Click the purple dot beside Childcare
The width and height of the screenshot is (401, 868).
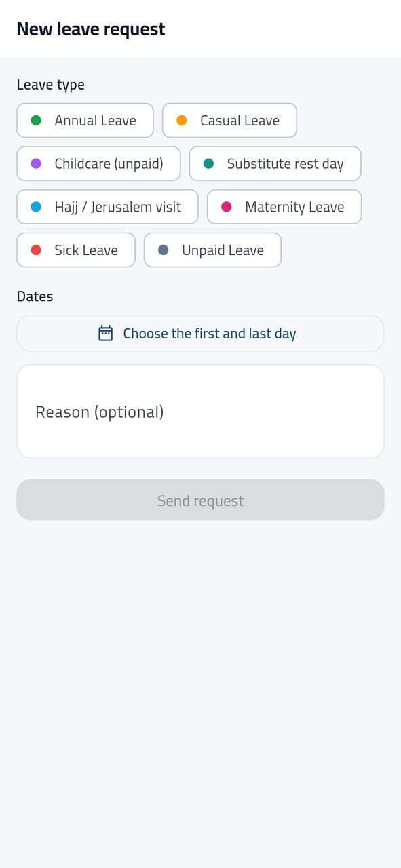(36, 163)
